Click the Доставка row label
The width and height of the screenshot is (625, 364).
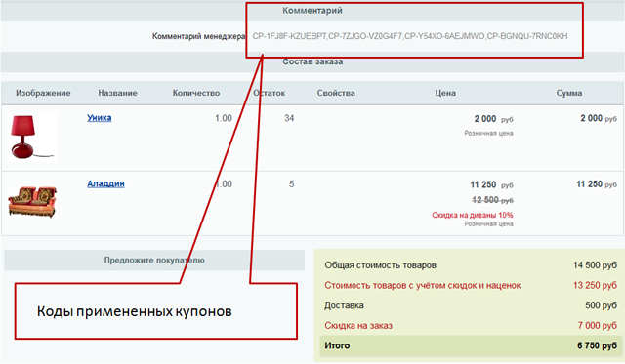click(x=344, y=305)
